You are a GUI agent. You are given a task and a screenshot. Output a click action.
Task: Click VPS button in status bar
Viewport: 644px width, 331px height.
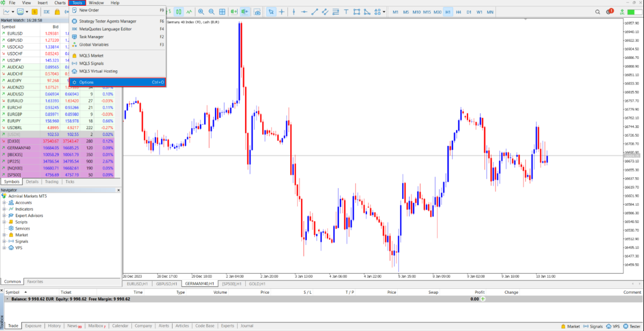click(x=613, y=326)
